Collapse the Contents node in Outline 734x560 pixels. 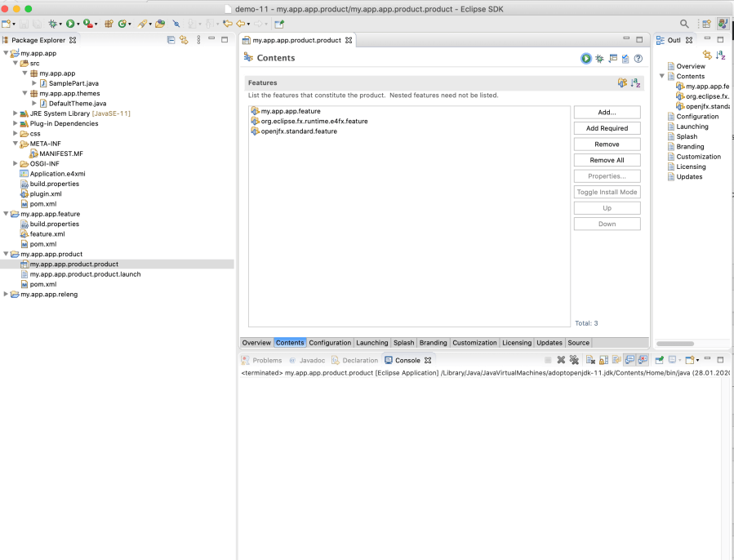tap(662, 76)
